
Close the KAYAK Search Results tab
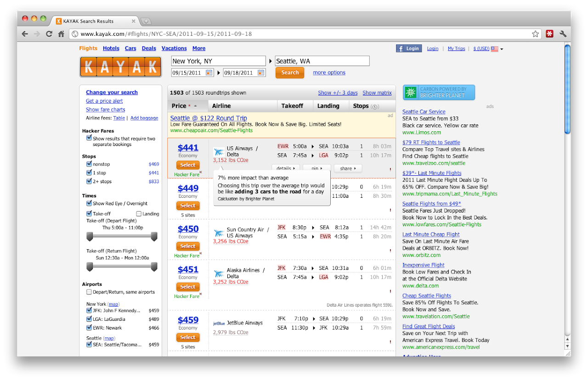tap(134, 21)
